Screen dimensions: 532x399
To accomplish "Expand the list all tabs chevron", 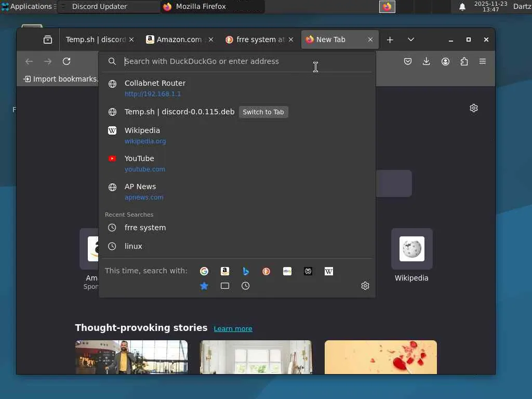I will point(411,39).
